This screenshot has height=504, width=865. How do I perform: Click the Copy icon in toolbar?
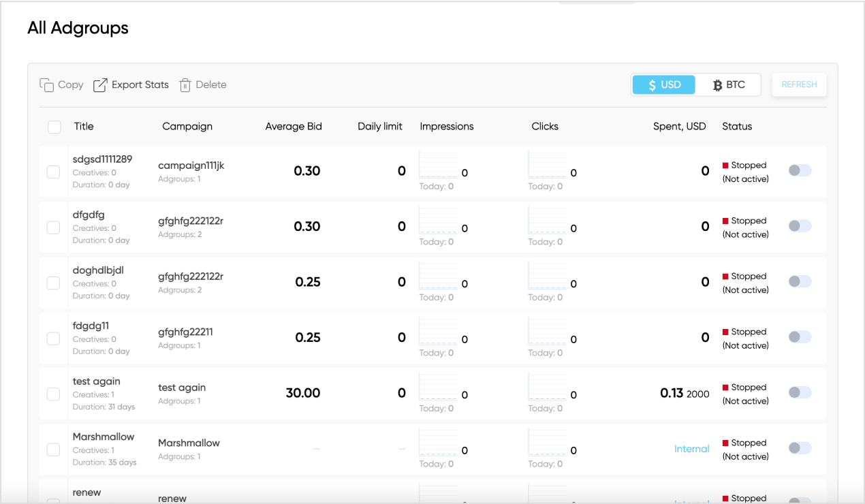tap(47, 85)
